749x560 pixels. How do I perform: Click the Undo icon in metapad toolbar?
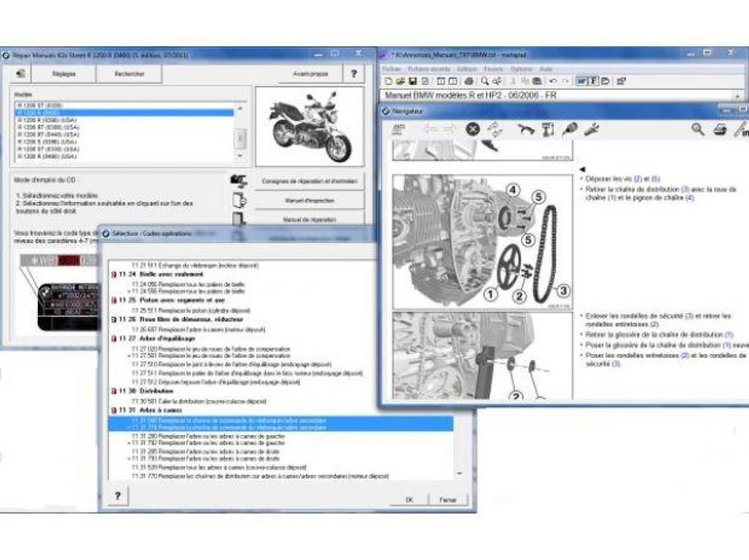[553, 81]
